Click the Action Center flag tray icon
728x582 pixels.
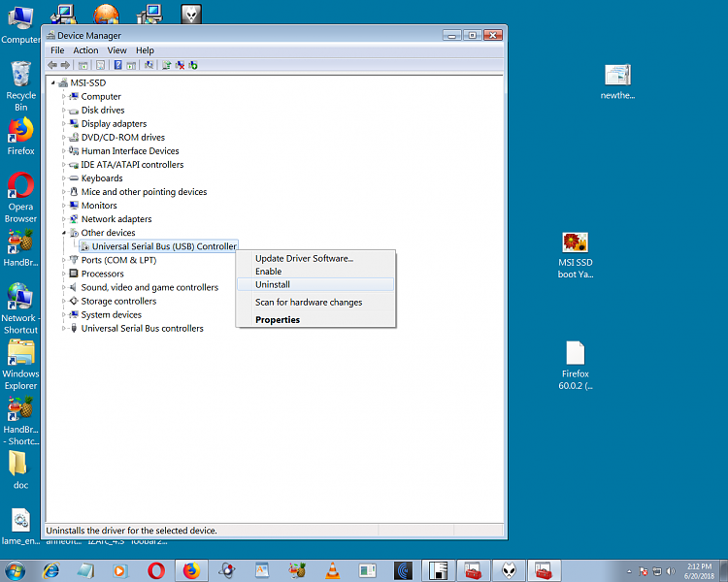coord(643,571)
